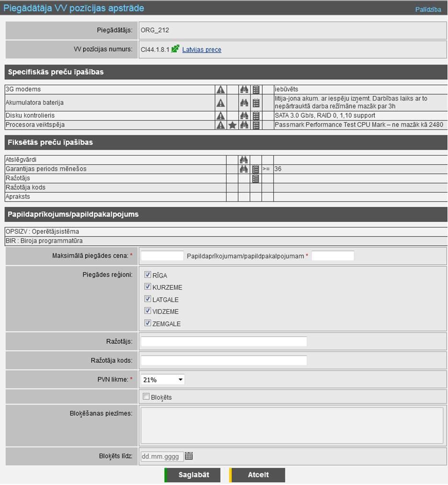
Task: Click the star icon for Procesora veiktspēja
Action: pos(232,125)
